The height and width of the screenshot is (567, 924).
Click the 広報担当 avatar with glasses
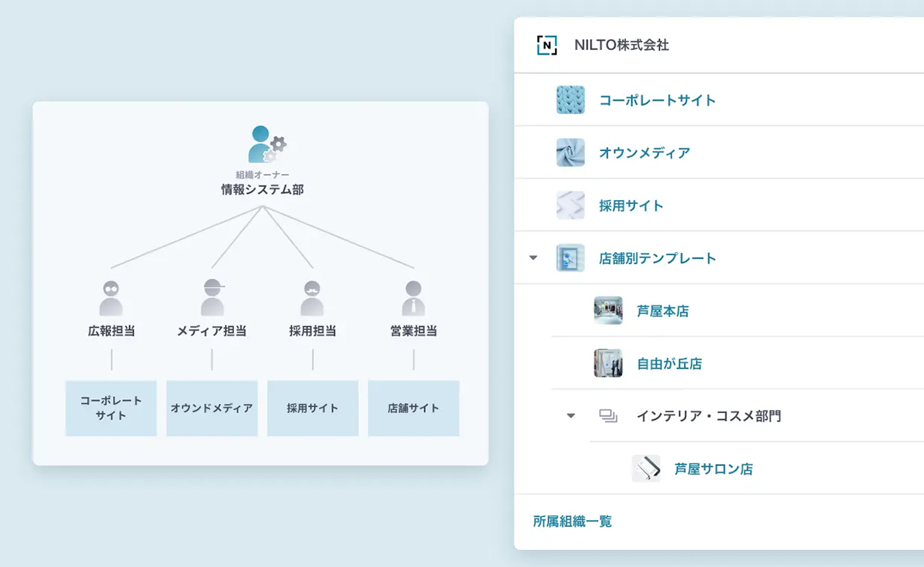(x=111, y=299)
